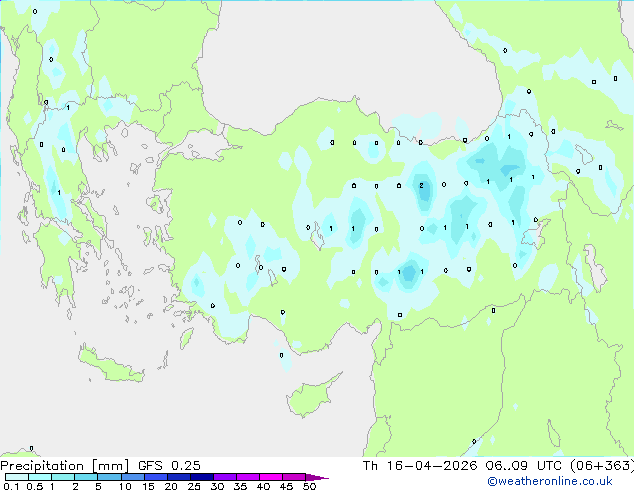Click the '06..09 UTC' time range text
Viewport: 634px width, 490px height.
[524, 466]
